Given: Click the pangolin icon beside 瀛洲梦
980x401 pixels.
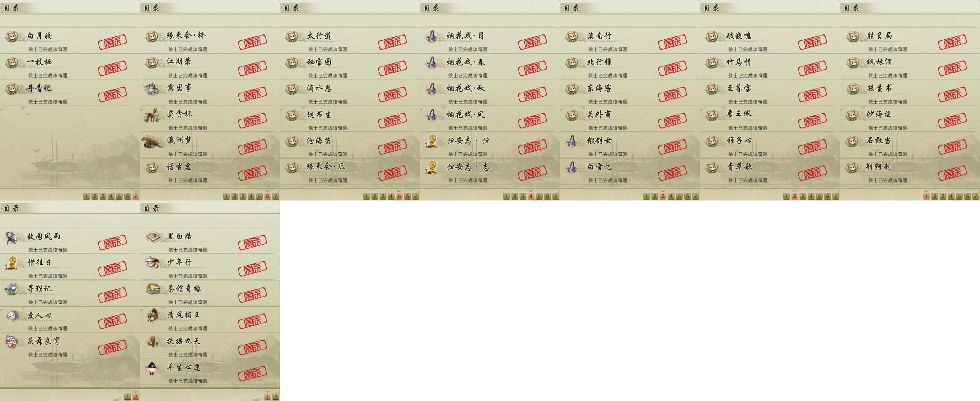Looking at the screenshot, I should (152, 142).
